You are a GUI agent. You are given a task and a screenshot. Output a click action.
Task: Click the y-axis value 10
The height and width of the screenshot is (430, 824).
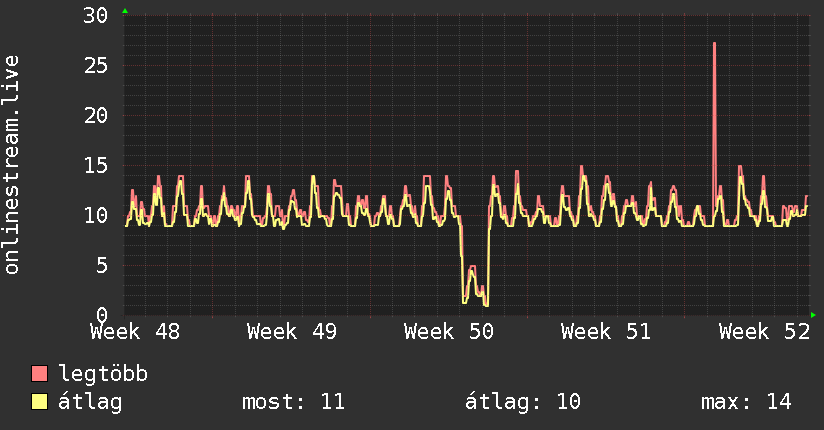[x=96, y=216]
